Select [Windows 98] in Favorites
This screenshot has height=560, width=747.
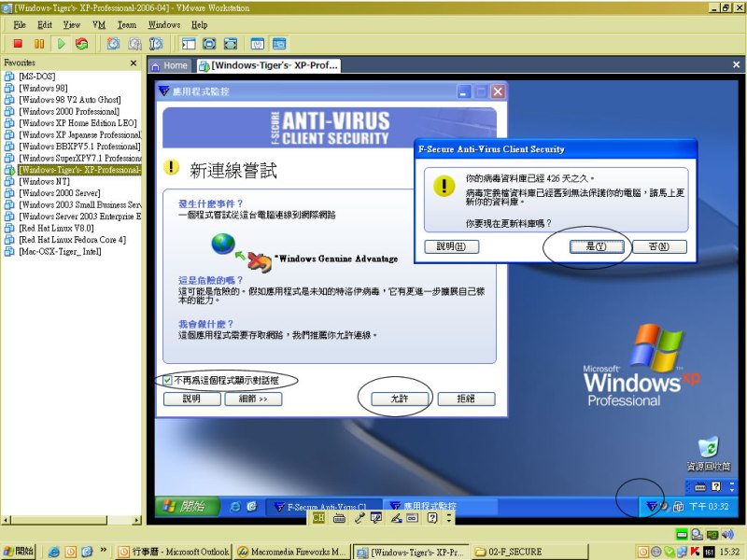click(43, 88)
